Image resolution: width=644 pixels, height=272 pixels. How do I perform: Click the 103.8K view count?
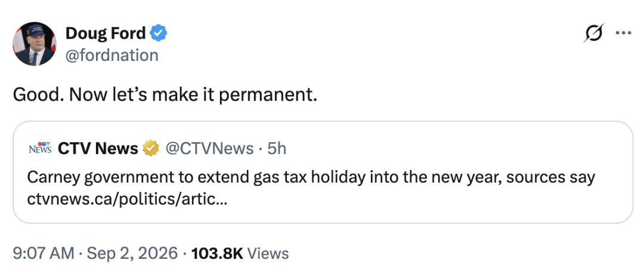(217, 253)
